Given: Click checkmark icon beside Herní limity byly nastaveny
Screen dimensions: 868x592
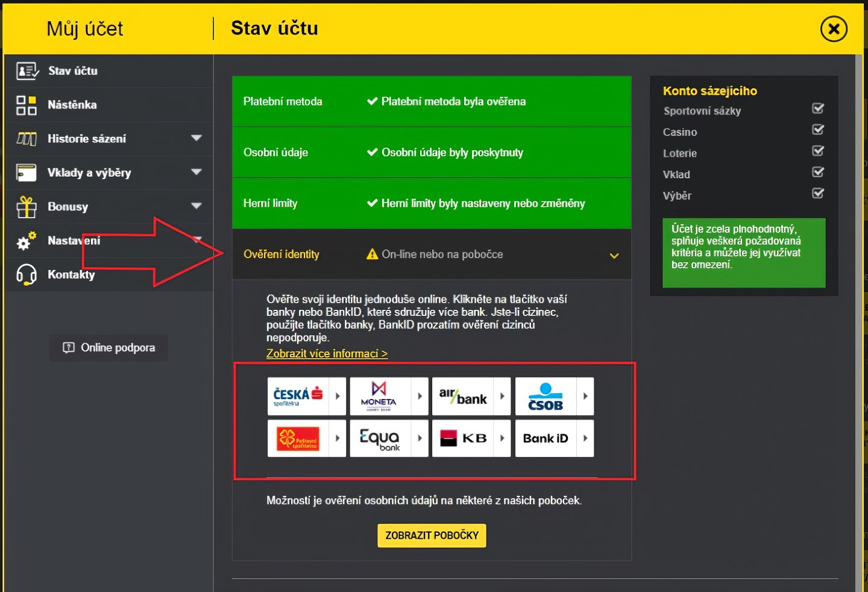Looking at the screenshot, I should 373,203.
